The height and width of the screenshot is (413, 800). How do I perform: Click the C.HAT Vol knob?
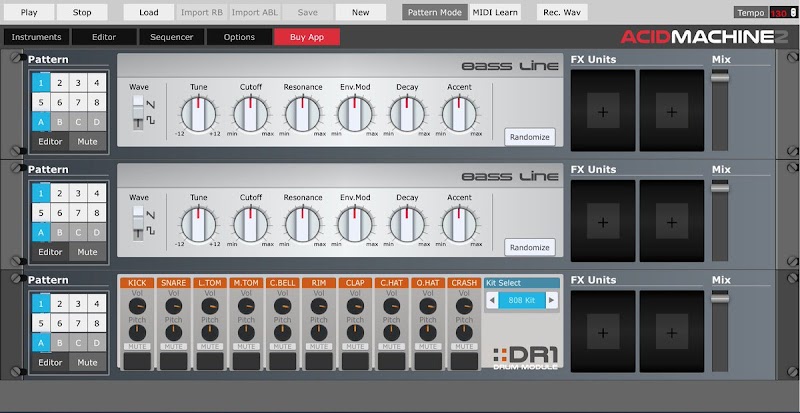pyautogui.click(x=391, y=306)
